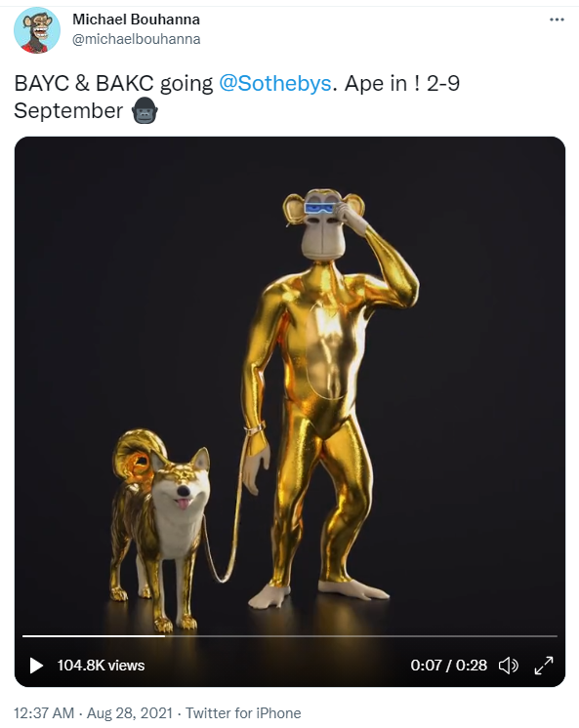Click the golden Shiba dog in the video
The width and height of the screenshot is (579, 728).
[x=158, y=529]
